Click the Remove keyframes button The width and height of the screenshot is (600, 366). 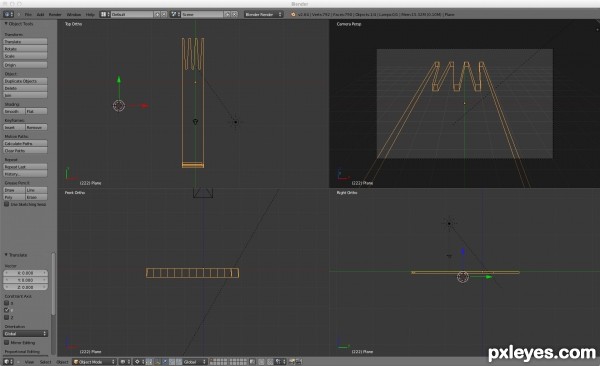pyautogui.click(x=36, y=127)
